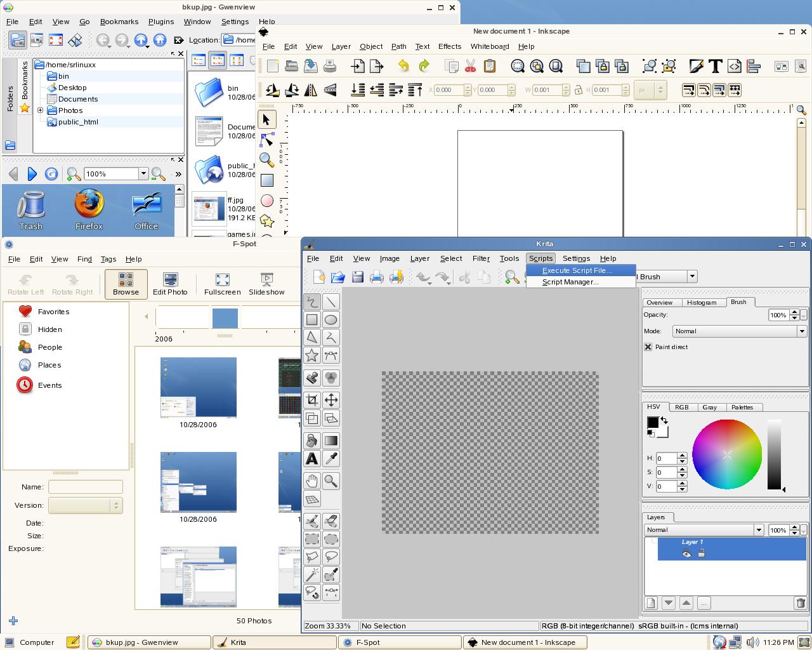Screen dimensions: 812x650
Task: Select the rectangle tool in Krita
Action: (x=312, y=319)
